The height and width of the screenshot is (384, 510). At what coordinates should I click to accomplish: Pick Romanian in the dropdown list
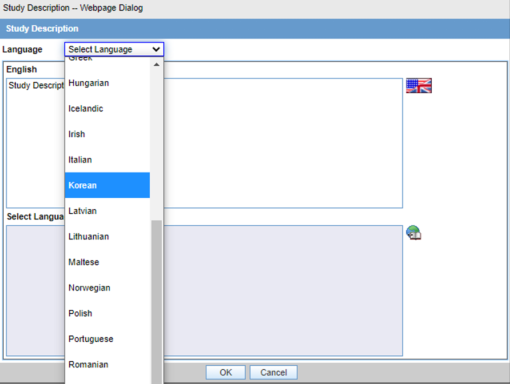coord(107,365)
